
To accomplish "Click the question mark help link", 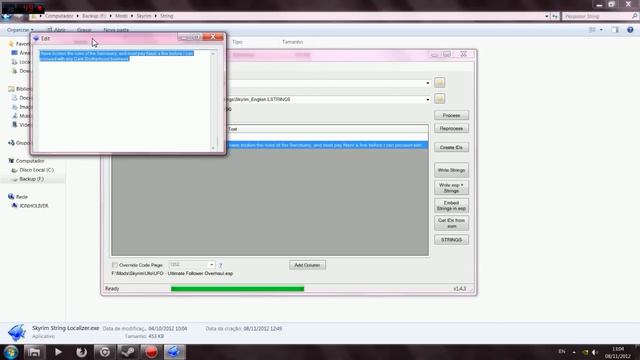I will [x=220, y=265].
